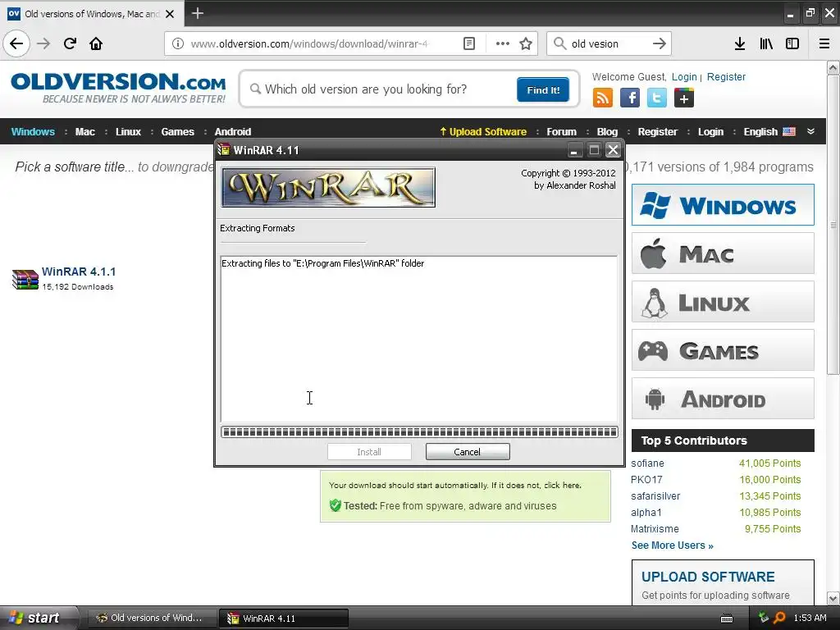Toggle reader view icon in address bar
This screenshot has height=630, width=840.
(468, 43)
